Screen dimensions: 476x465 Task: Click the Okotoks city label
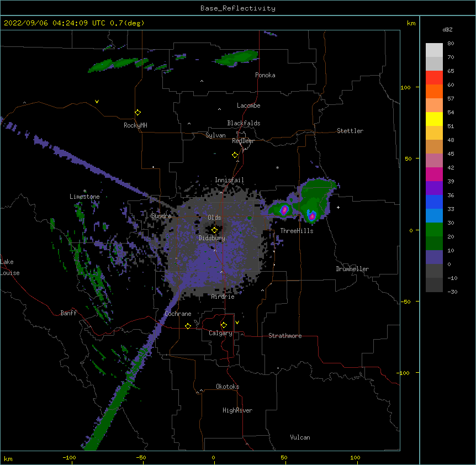point(228,387)
